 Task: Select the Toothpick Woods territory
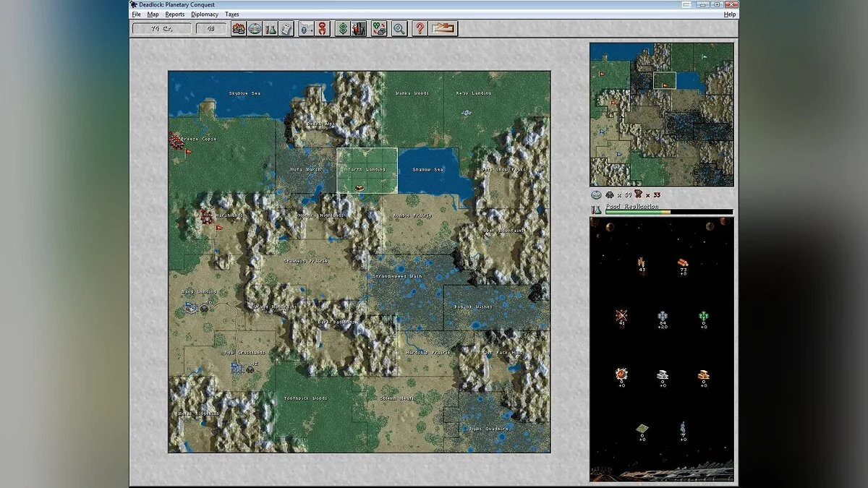point(305,398)
